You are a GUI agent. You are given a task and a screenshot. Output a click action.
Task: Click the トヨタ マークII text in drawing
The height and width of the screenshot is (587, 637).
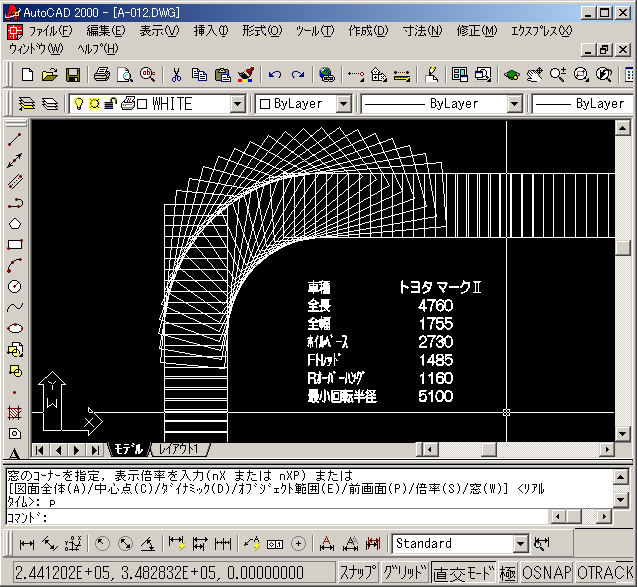(x=440, y=287)
